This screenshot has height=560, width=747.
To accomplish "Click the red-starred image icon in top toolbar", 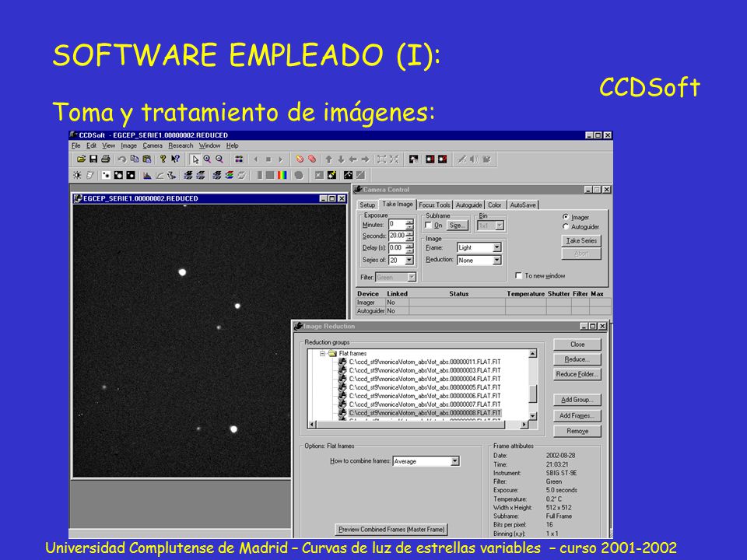I will point(430,159).
